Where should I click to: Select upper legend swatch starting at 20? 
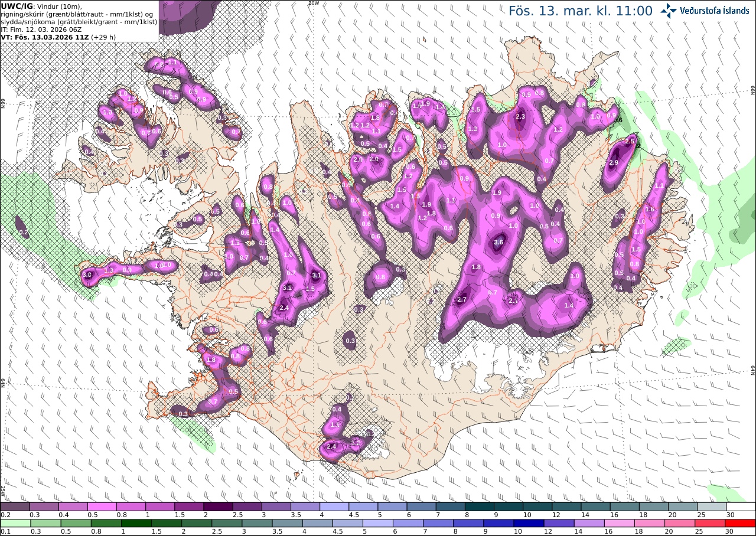(683, 506)
